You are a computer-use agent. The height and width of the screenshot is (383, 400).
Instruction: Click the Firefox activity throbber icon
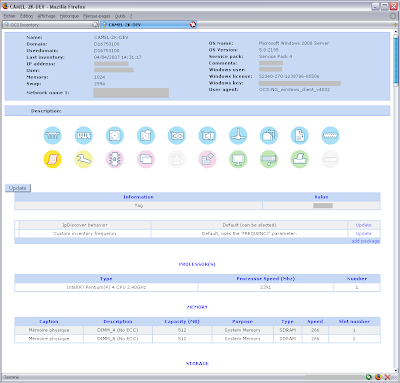point(393,16)
